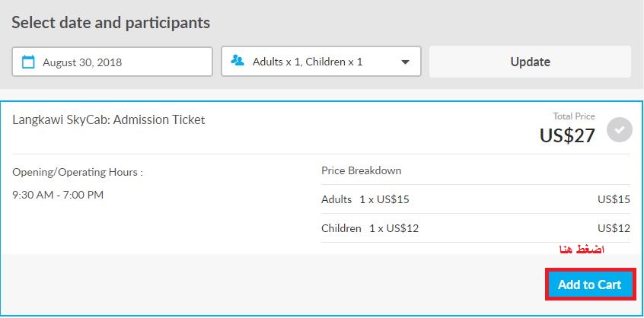Screen dimensions: 644x318
Task: Click the red Arabic annotation text
Action: coord(582,249)
